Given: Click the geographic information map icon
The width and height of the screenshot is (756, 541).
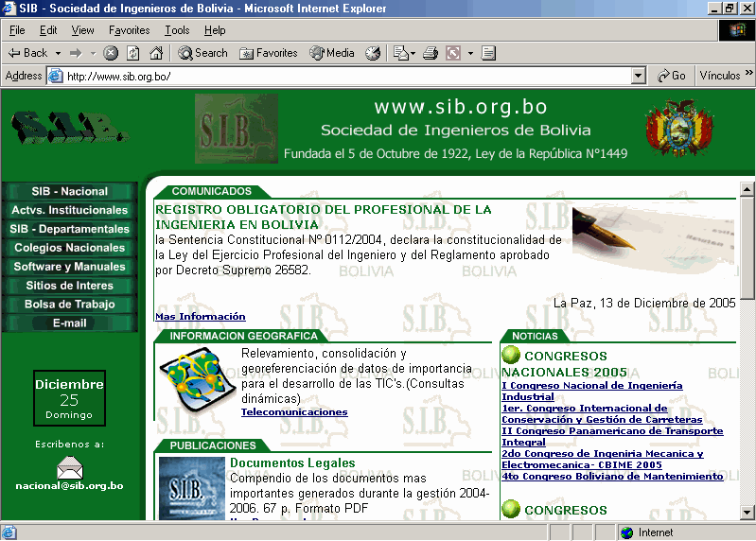Looking at the screenshot, I should [197, 378].
